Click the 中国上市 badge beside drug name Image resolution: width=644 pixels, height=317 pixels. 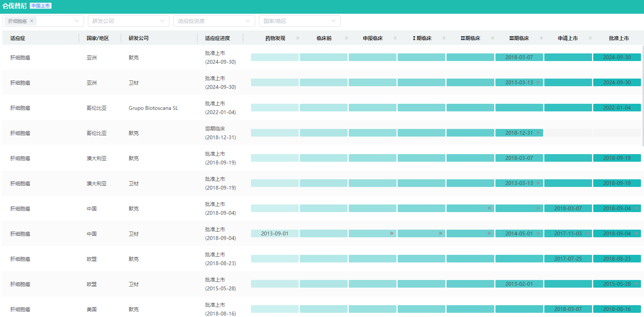coord(40,6)
